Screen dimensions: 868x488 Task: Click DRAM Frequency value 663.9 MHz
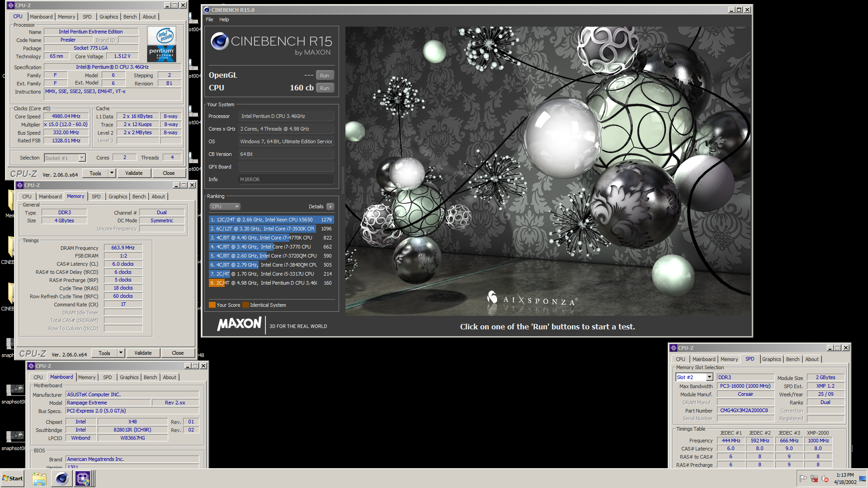(x=123, y=248)
